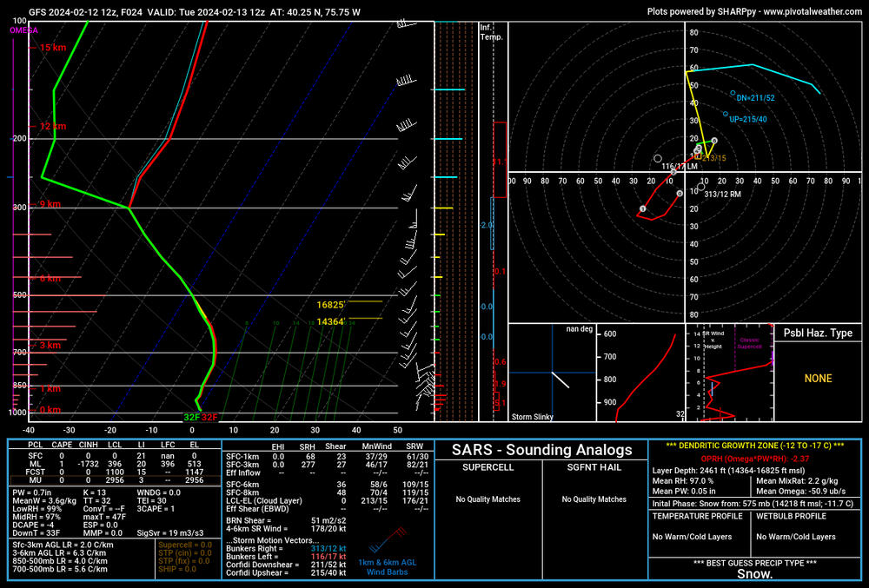Click the red 12 km height marker
Viewport: 869px width, 588px height.
pos(53,126)
